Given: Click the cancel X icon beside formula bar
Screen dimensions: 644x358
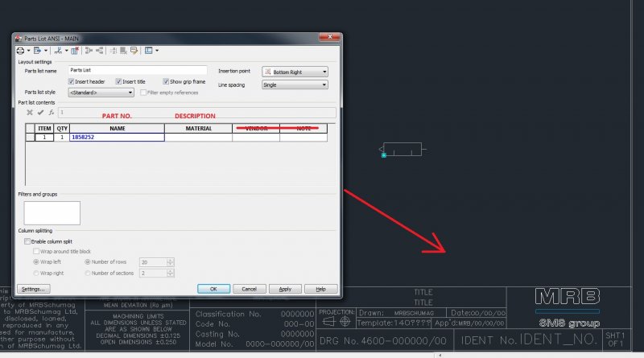Looking at the screenshot, I should point(30,112).
